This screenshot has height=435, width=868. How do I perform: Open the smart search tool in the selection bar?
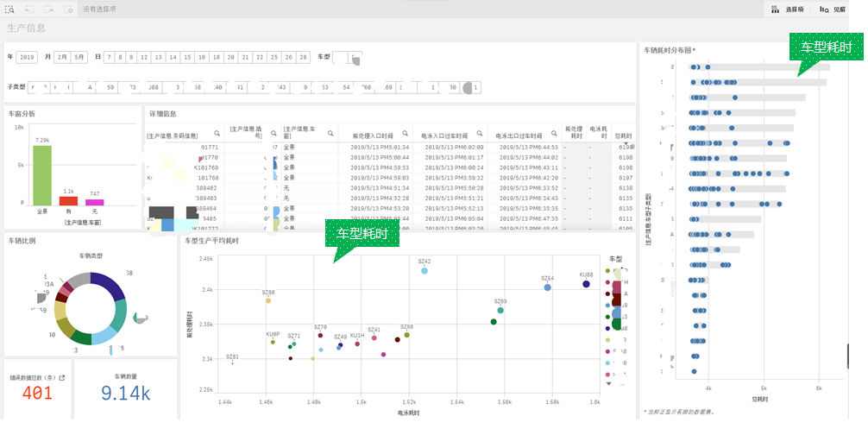coord(10,9)
